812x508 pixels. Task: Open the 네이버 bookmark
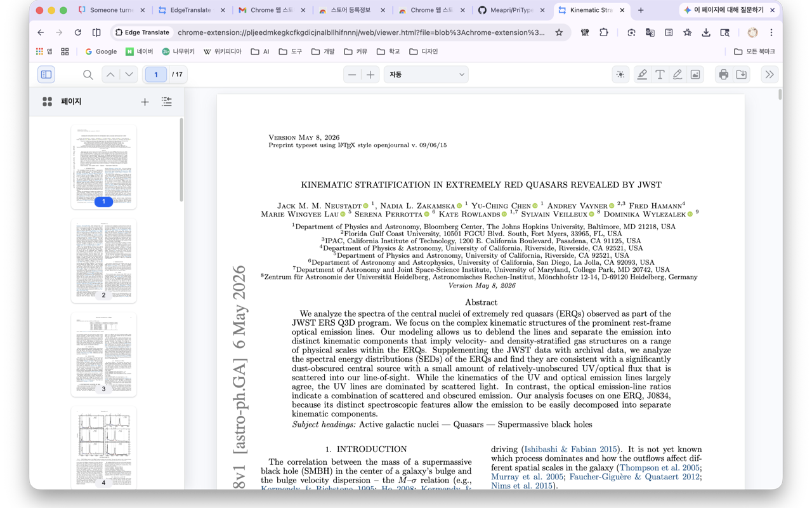coord(139,51)
